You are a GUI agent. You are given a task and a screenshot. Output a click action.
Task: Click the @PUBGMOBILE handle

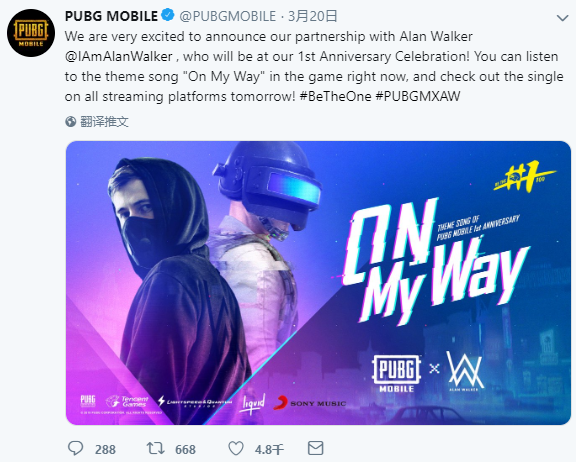point(228,16)
